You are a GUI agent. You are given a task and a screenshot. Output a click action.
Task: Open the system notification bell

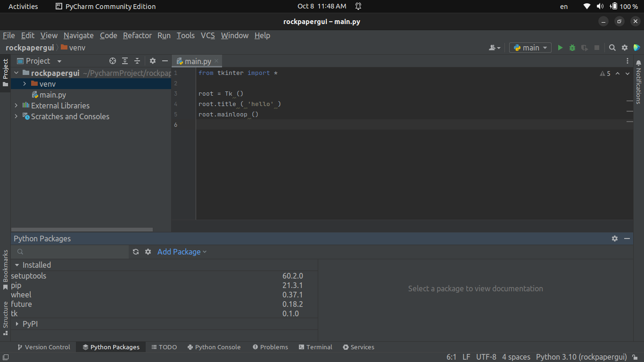point(358,6)
